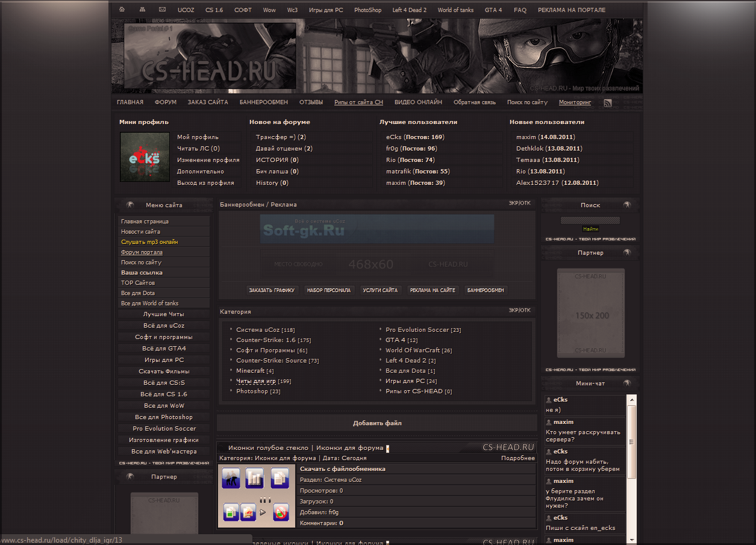
Task: Open Подробнее for the first file entry
Action: click(x=518, y=458)
